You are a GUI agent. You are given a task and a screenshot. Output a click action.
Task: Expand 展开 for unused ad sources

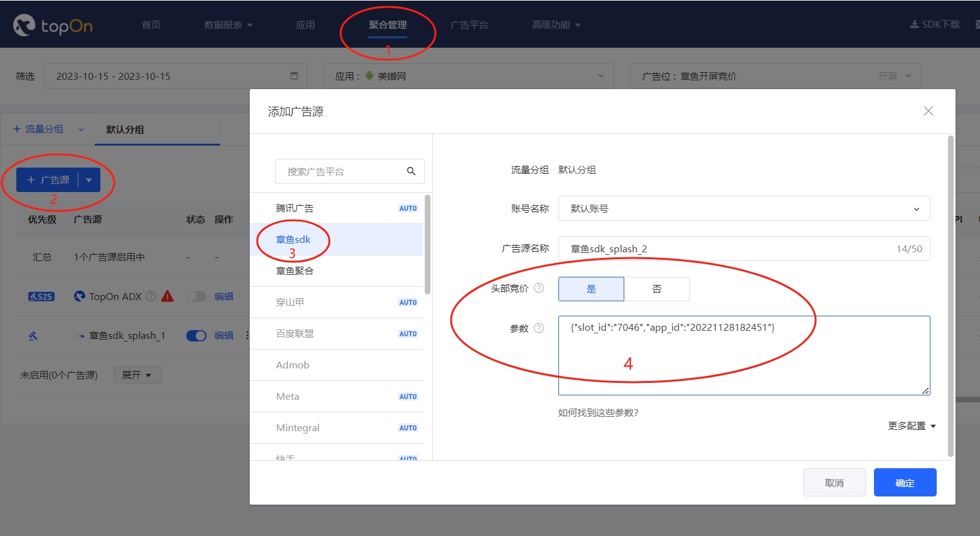point(137,375)
